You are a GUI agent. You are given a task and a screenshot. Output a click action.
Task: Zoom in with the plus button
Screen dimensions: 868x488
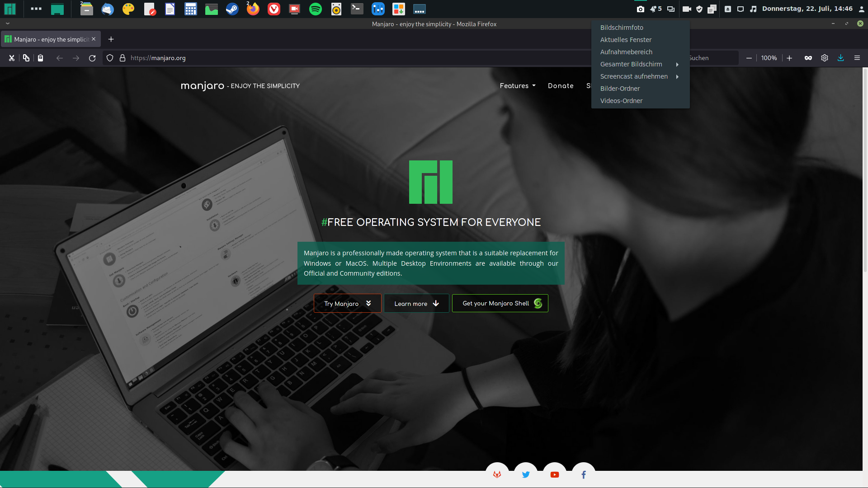coord(789,58)
